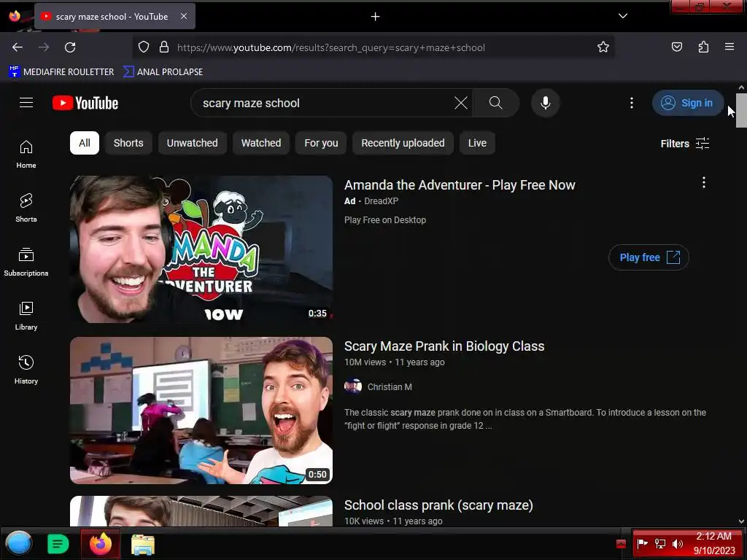Click the Play Free on Desktop text
The image size is (747, 560).
(x=385, y=220)
